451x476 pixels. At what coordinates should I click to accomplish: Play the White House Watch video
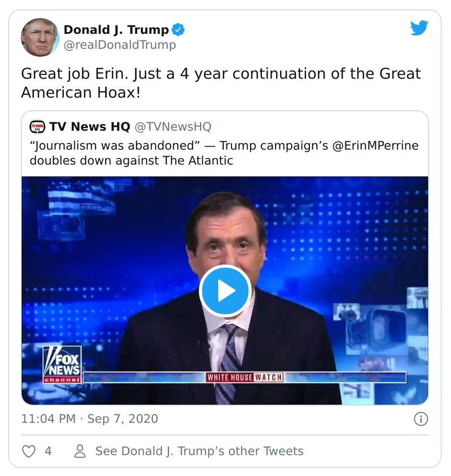[x=226, y=289]
